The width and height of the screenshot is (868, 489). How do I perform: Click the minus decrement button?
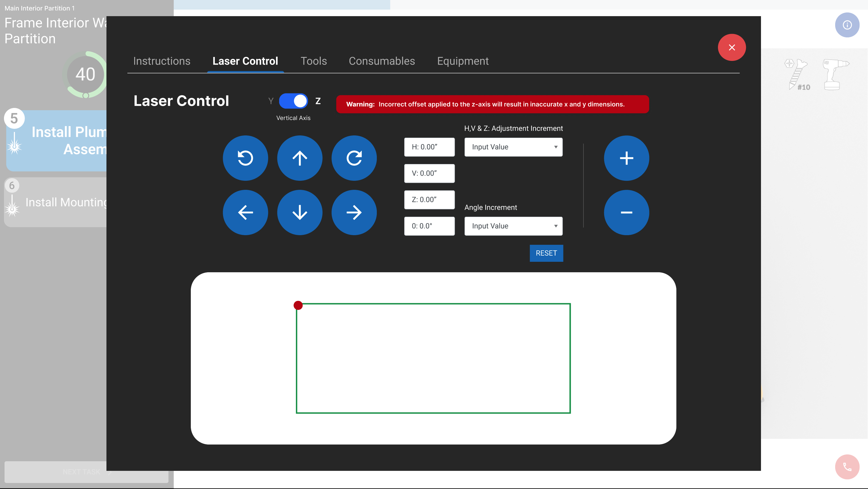pyautogui.click(x=626, y=212)
